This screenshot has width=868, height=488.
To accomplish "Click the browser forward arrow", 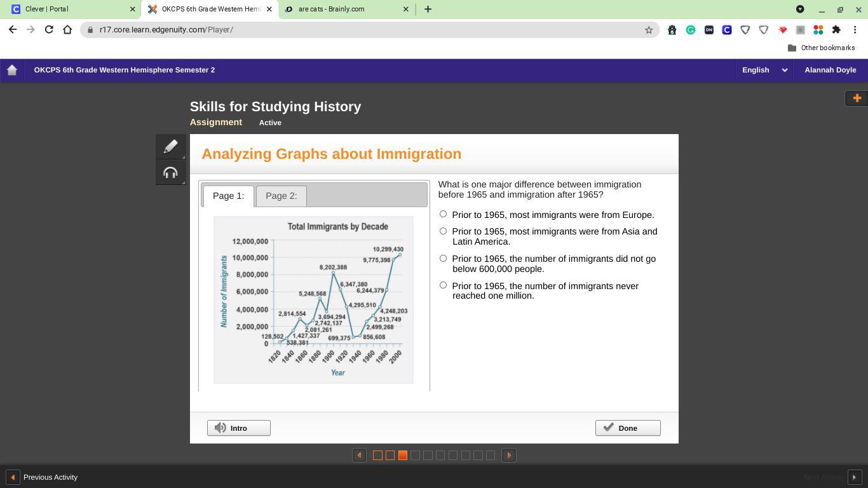I will pos(31,29).
